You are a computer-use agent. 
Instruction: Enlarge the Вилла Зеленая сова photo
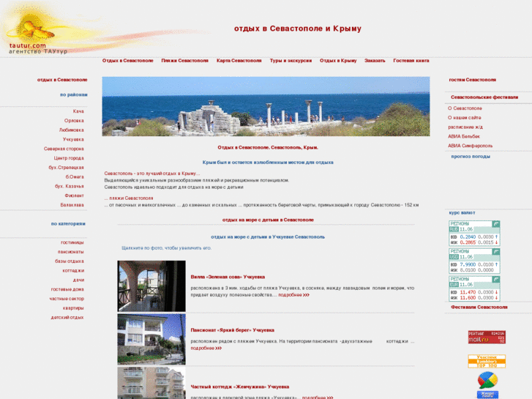(151, 286)
